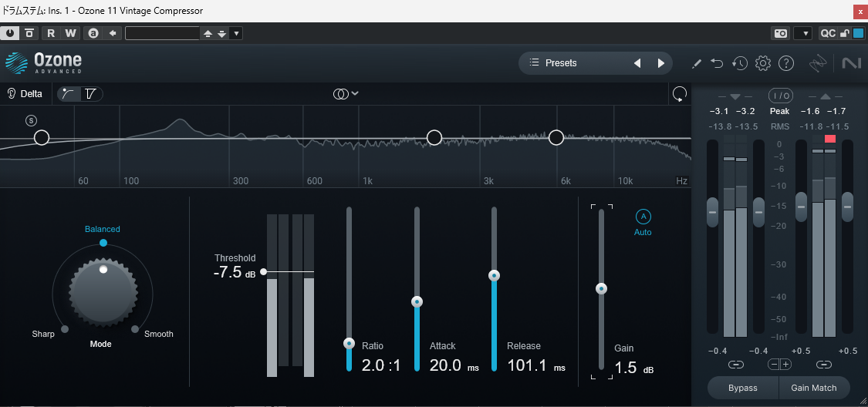Click the circular reset arrow icon
868x407 pixels.
(679, 94)
